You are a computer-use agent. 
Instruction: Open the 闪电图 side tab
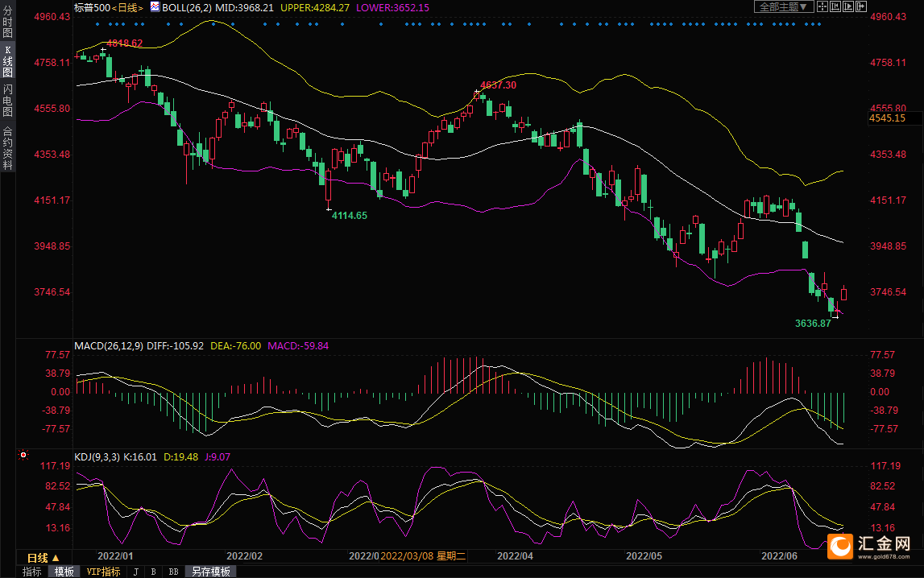click(7, 101)
